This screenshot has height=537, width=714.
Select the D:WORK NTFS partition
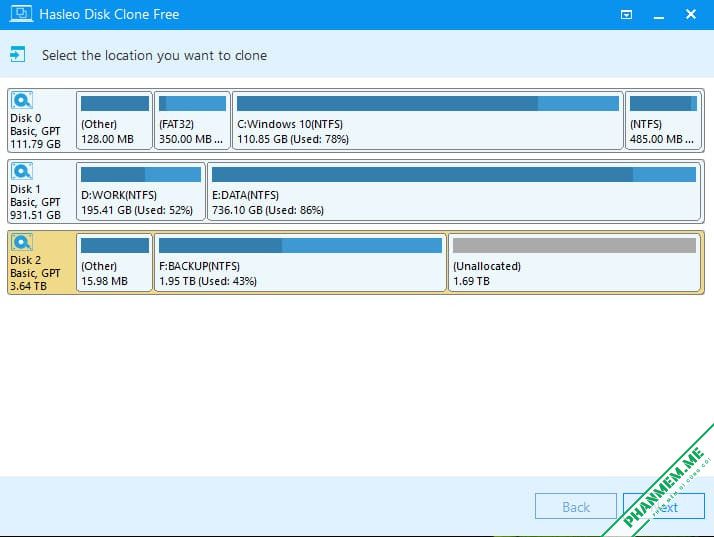pyautogui.click(x=141, y=191)
